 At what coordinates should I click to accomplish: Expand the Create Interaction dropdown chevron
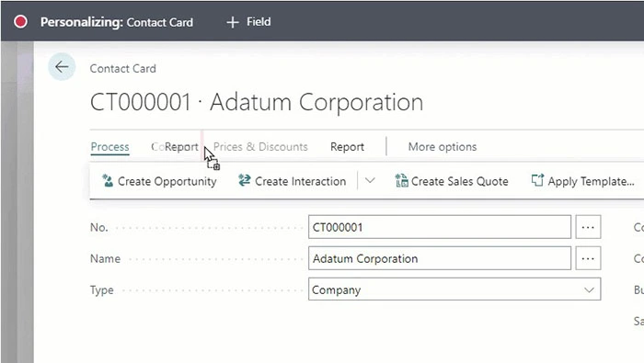(x=370, y=181)
